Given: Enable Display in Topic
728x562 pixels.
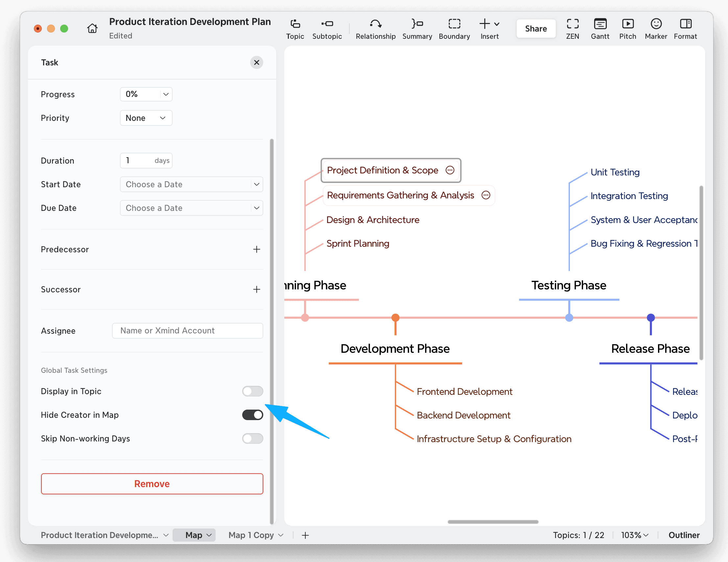Looking at the screenshot, I should click(252, 391).
